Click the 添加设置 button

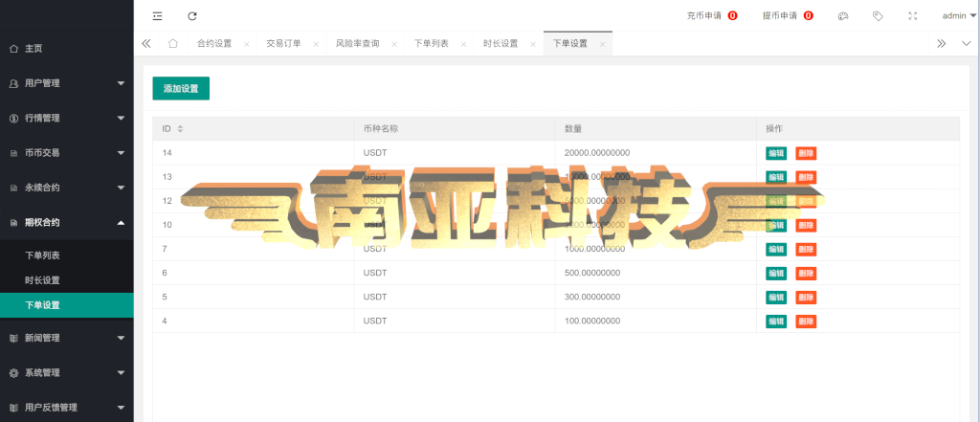(181, 88)
